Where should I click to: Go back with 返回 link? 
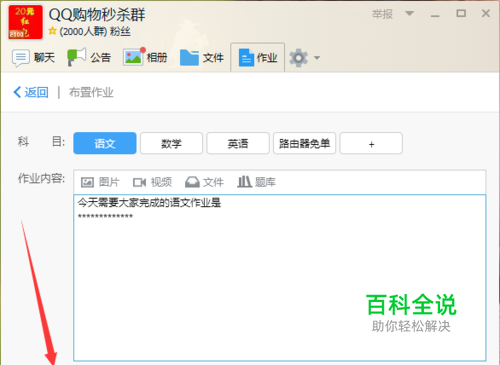[x=31, y=92]
